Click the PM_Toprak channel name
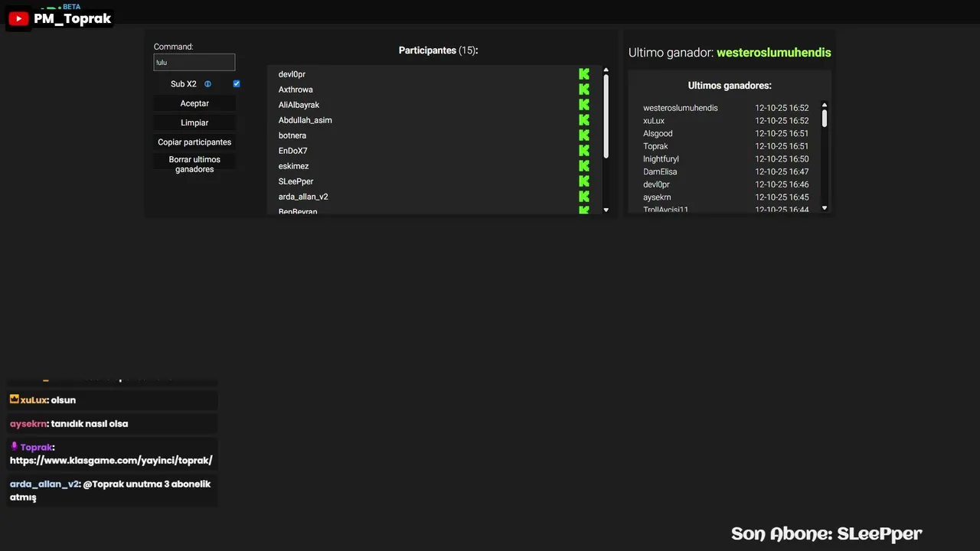980x551 pixels. pyautogui.click(x=73, y=19)
